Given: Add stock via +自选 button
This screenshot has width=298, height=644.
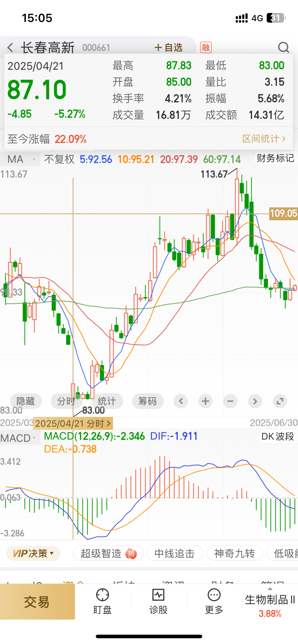Looking at the screenshot, I should pyautogui.click(x=168, y=47).
